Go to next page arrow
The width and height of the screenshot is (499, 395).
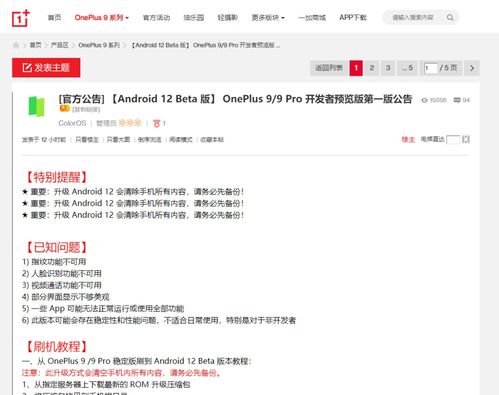point(472,68)
